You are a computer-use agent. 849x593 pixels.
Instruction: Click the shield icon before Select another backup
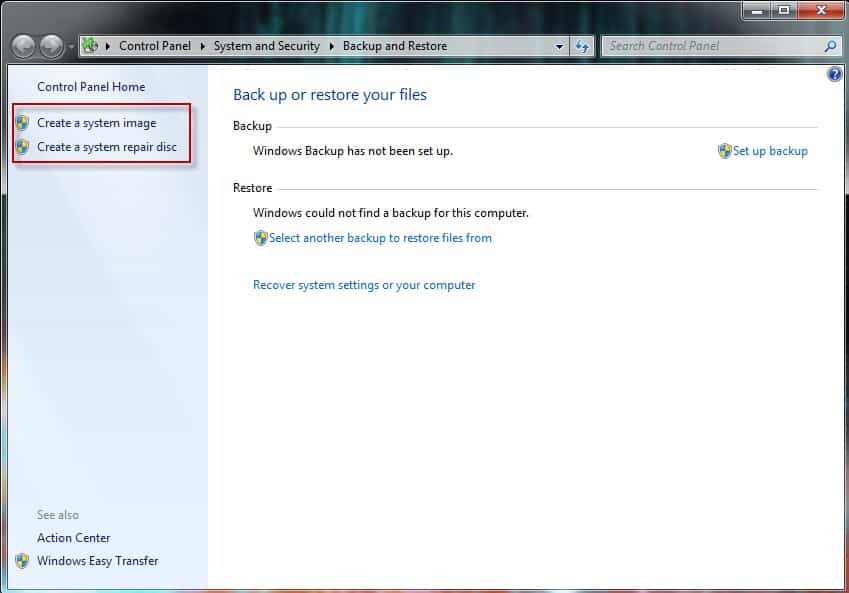[x=260, y=238]
